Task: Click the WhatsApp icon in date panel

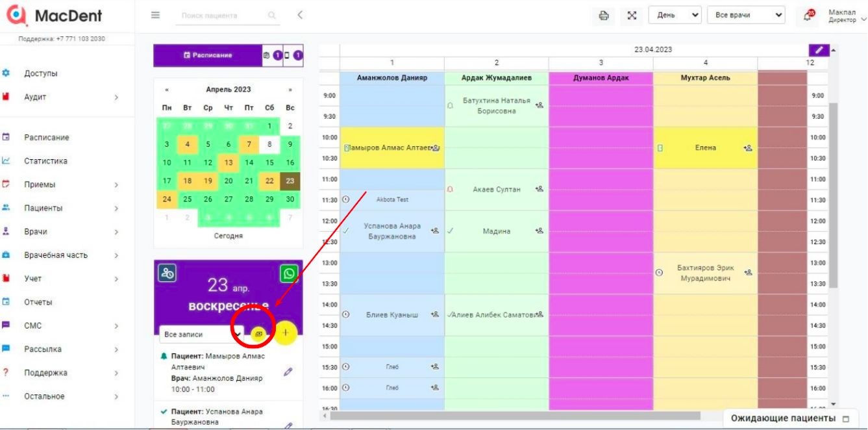Action: (288, 273)
